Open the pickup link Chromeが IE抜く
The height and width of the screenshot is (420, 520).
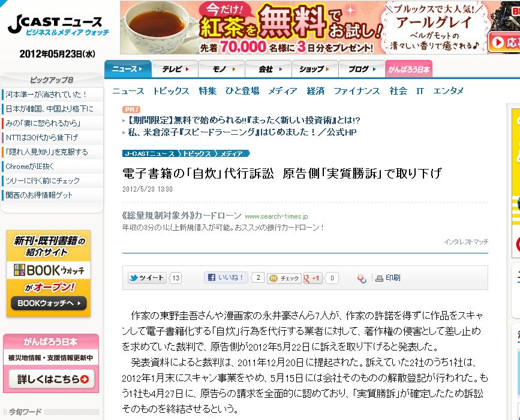[30, 167]
